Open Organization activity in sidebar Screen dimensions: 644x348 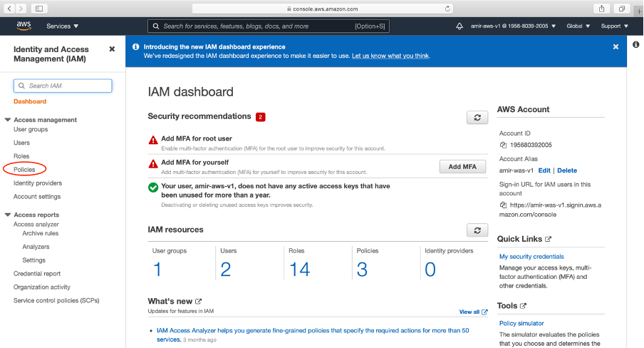[x=42, y=287]
